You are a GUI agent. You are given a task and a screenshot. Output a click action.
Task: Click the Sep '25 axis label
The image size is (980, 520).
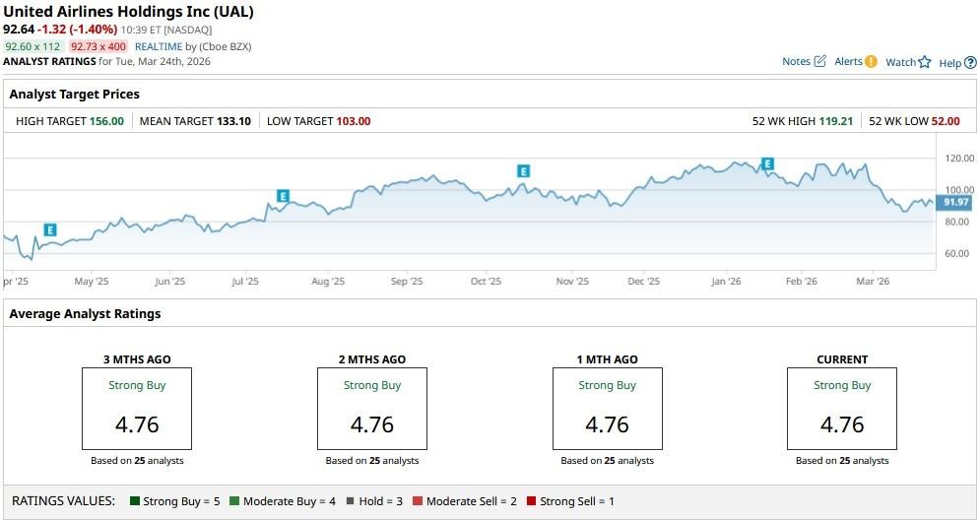(407, 282)
